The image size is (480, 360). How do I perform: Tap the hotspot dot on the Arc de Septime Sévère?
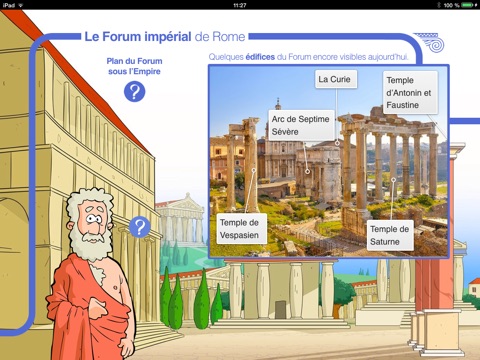tap(308, 172)
